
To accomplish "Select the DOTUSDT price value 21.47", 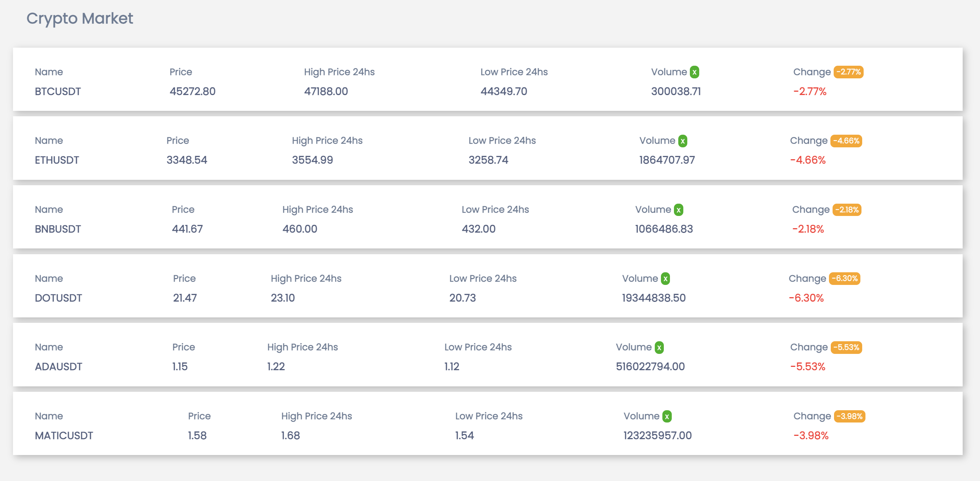I will [185, 298].
